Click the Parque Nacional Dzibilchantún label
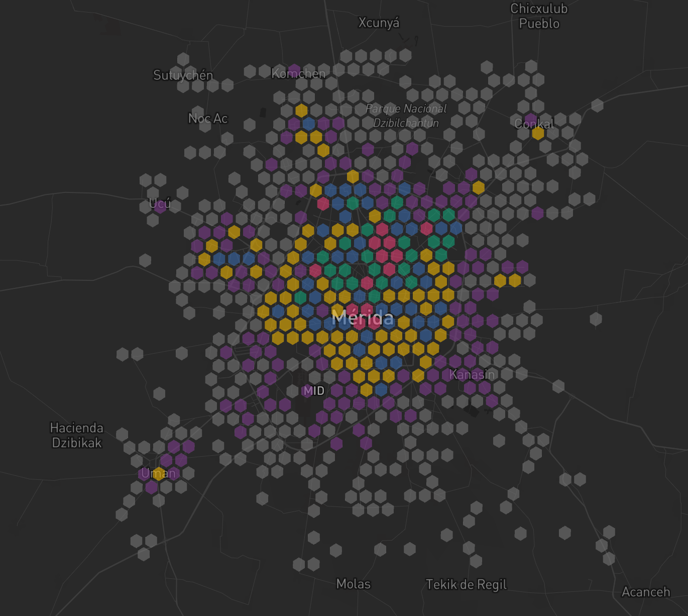Viewport: 688px width, 616px height. coord(406,116)
